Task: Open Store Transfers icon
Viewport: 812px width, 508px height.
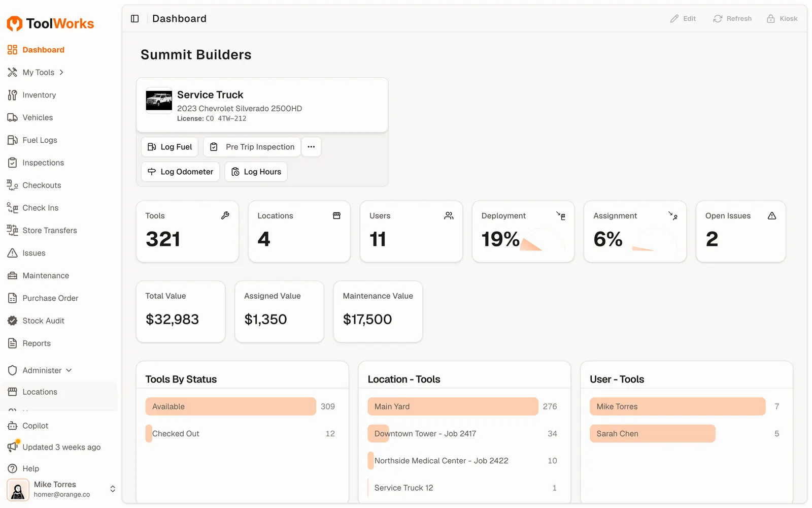Action: 12,230
